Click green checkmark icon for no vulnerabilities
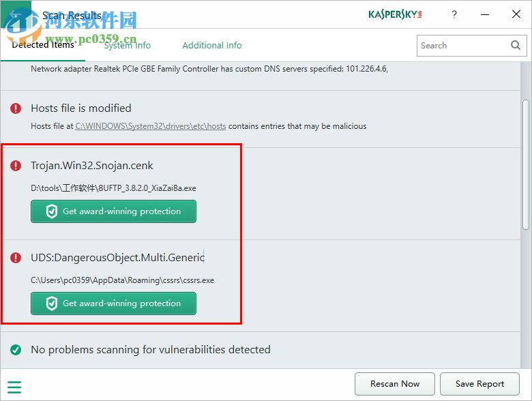Image resolution: width=532 pixels, height=401 pixels. click(x=16, y=349)
